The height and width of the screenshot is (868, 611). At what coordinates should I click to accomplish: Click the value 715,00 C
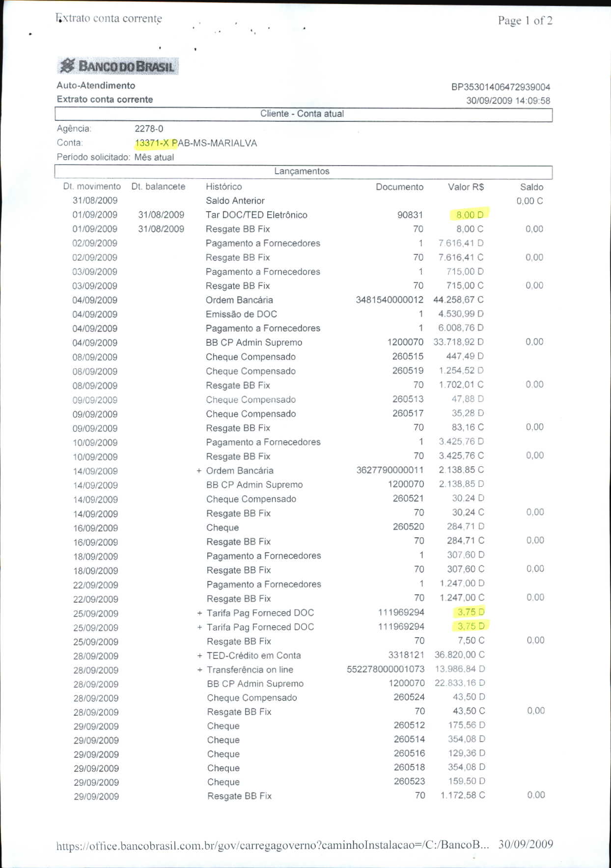coord(465,286)
